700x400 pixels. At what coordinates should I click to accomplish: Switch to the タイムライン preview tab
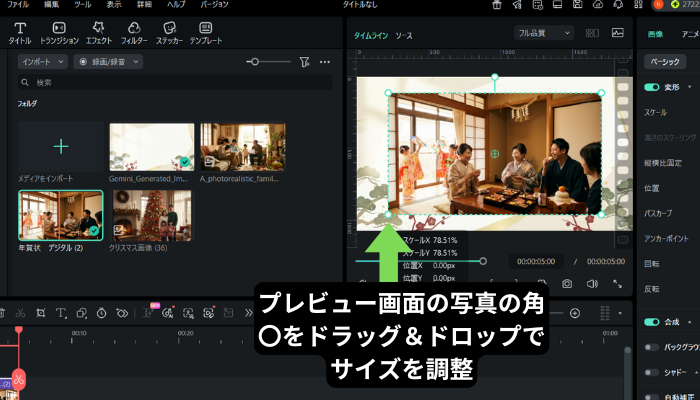(371, 35)
